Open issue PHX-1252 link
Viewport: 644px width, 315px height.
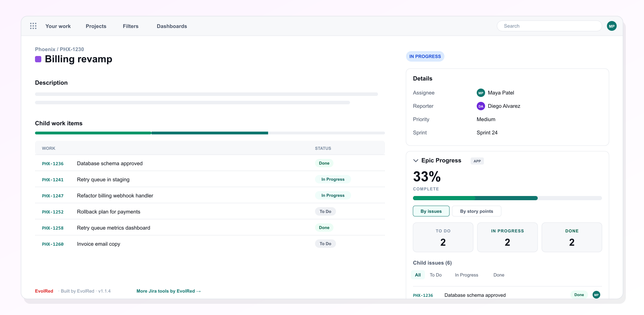click(53, 212)
